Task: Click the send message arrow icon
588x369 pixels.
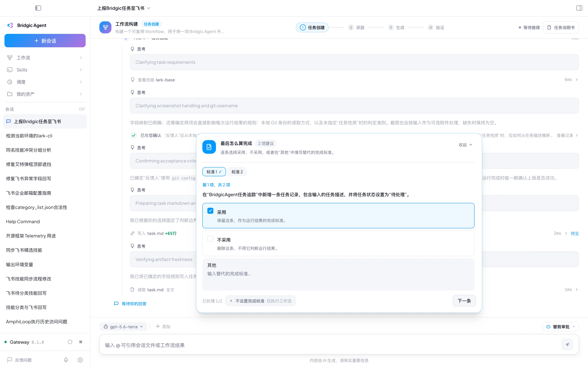Action: click(x=567, y=344)
